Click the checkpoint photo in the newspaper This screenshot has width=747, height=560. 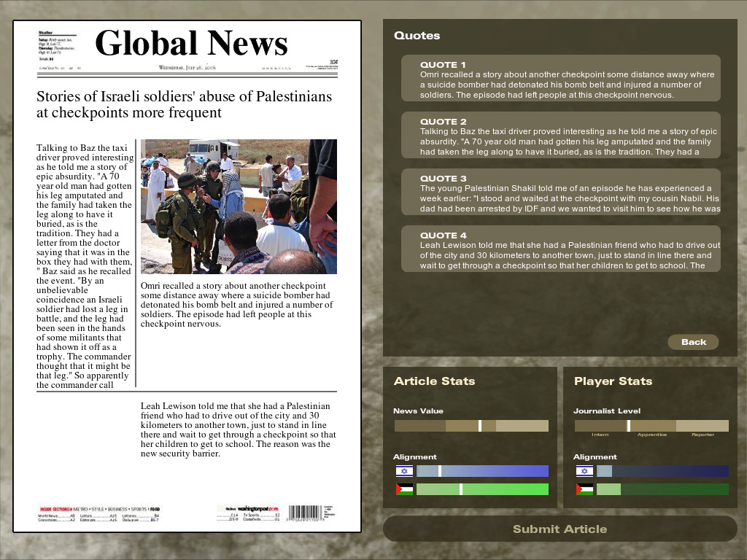click(x=239, y=206)
